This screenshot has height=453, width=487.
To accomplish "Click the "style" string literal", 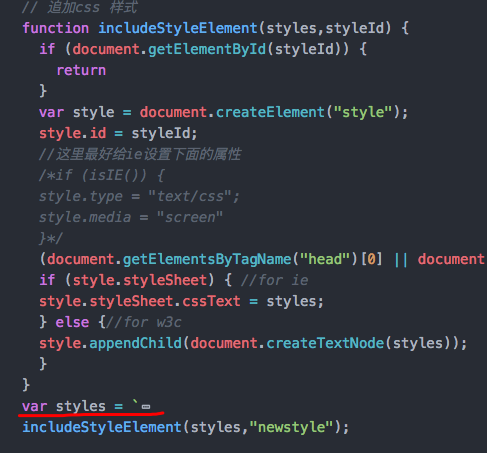I will click(x=363, y=112).
